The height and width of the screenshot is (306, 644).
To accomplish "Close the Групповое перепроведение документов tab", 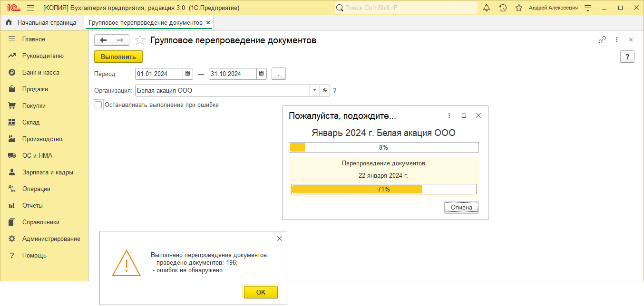I will 208,22.
